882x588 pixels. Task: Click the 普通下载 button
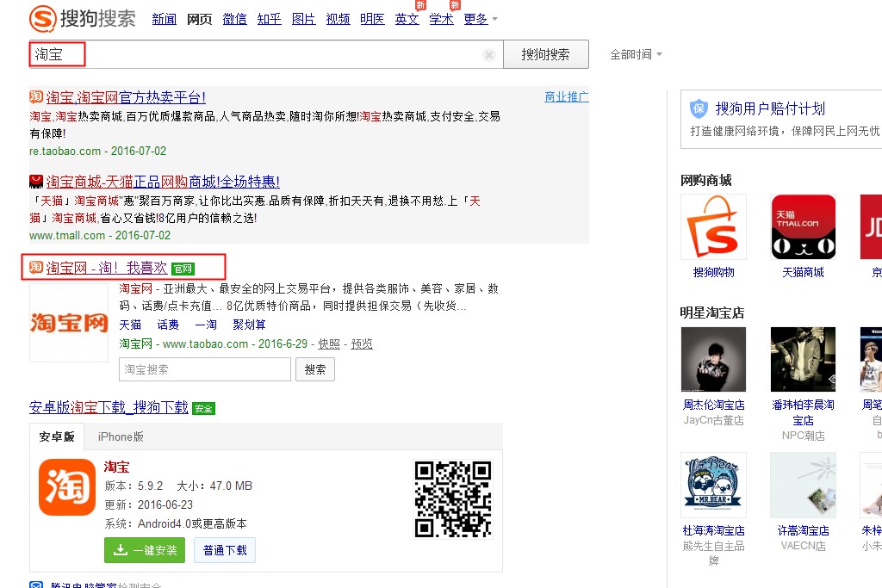225,550
